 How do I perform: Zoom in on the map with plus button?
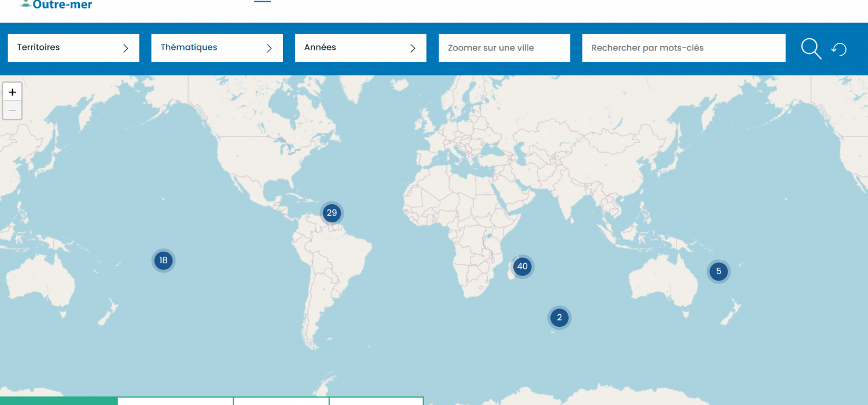coord(12,92)
